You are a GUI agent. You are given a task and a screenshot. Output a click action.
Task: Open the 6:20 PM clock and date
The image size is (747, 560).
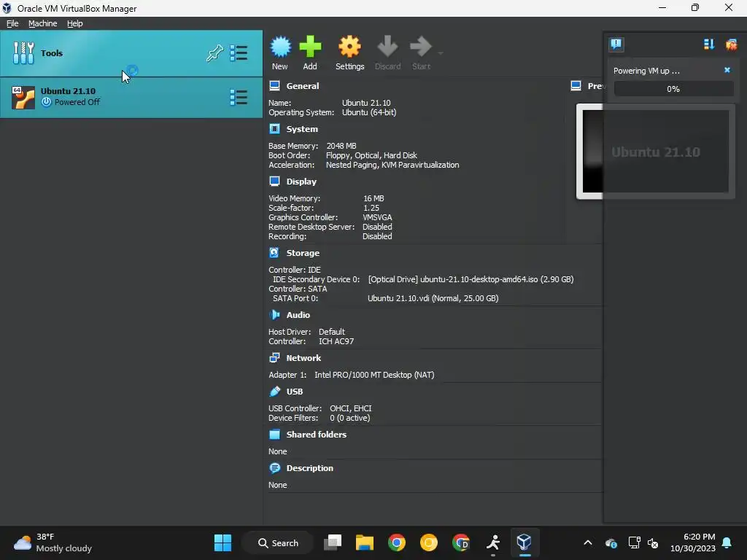pos(693,542)
